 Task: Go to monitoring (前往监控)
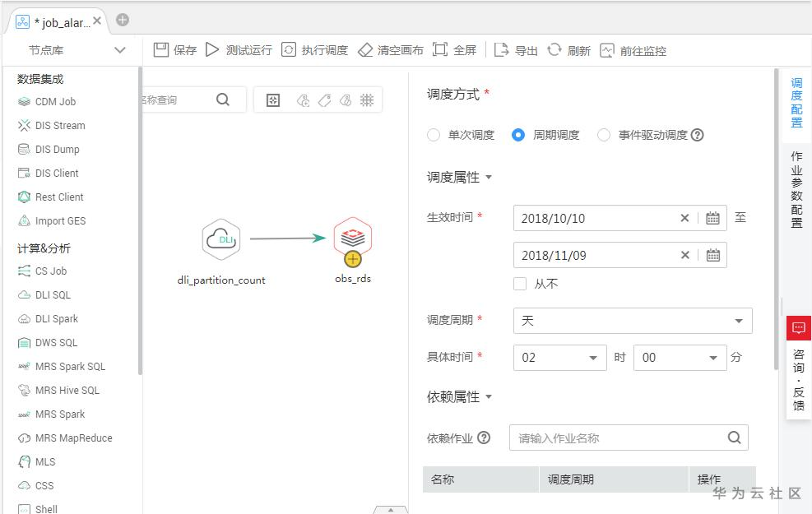tap(633, 50)
